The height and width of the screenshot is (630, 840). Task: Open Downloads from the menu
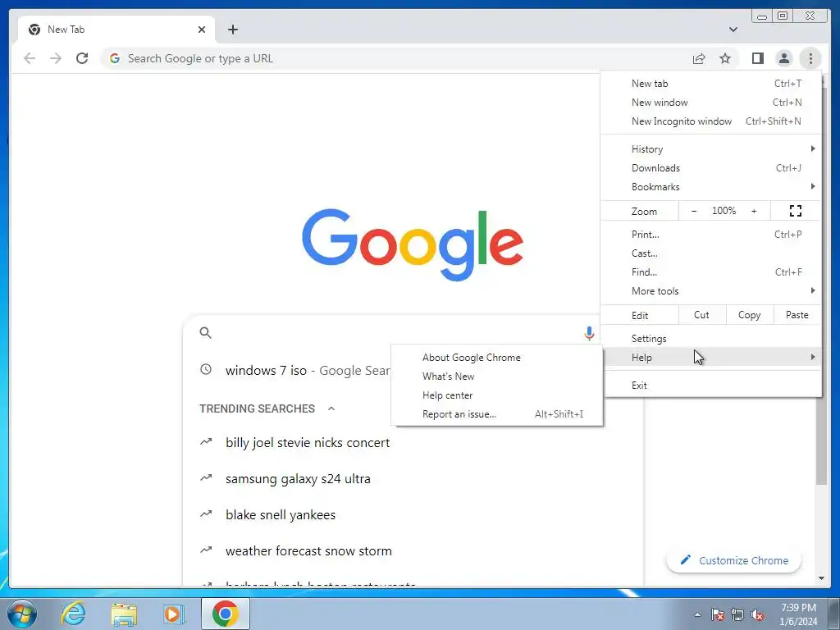pos(711,167)
